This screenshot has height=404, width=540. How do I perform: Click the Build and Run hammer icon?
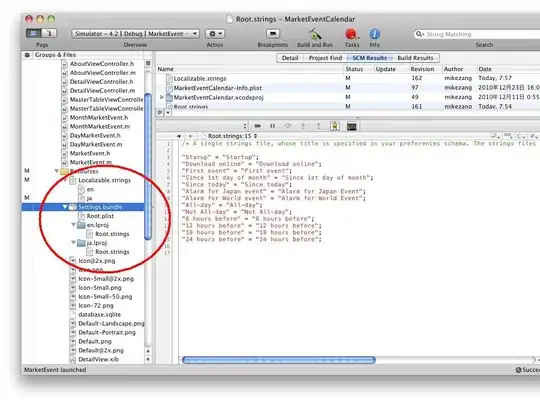(315, 34)
